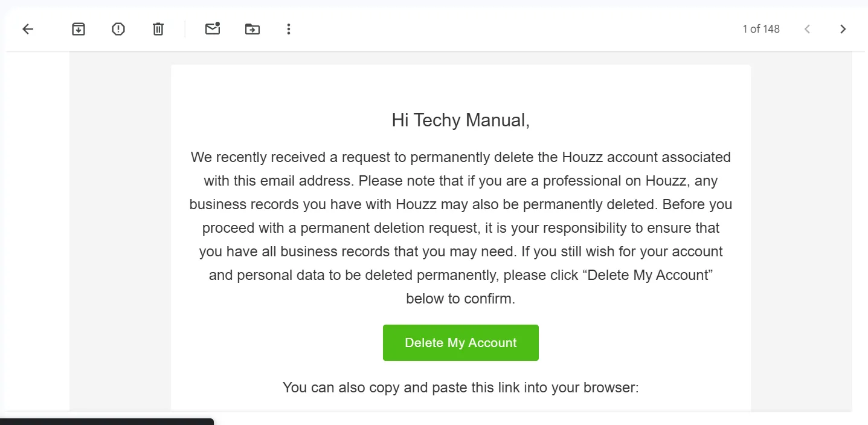Navigate to the newer email
The height and width of the screenshot is (425, 868).
tap(806, 28)
